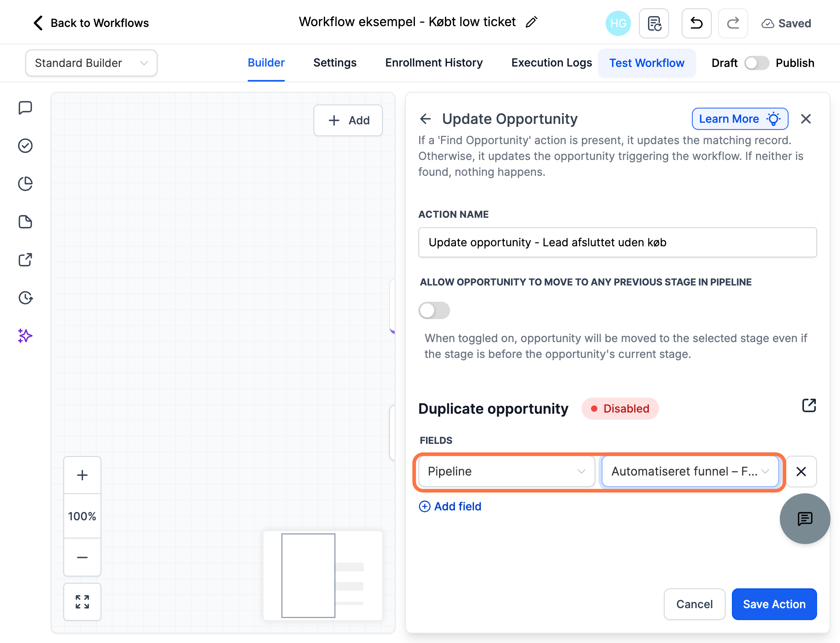Click the redo arrow button
Screen dimensions: 840x643
(x=733, y=23)
